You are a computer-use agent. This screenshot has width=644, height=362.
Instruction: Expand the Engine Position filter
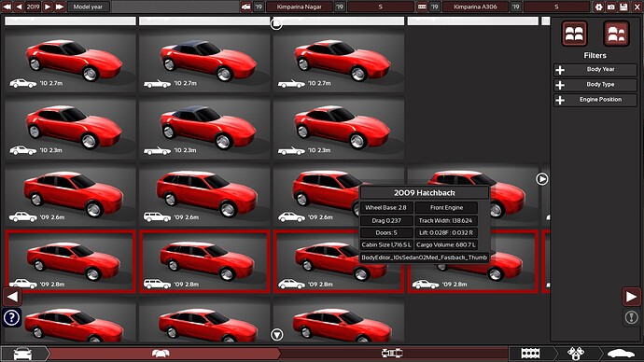point(595,100)
